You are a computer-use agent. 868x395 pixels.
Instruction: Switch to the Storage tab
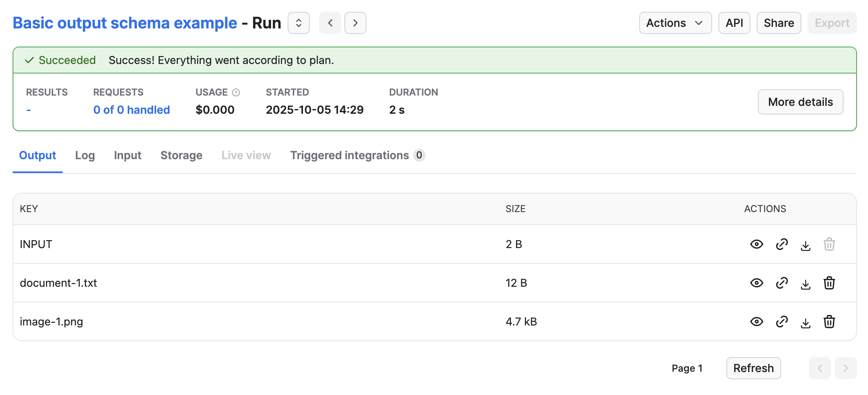coord(181,155)
